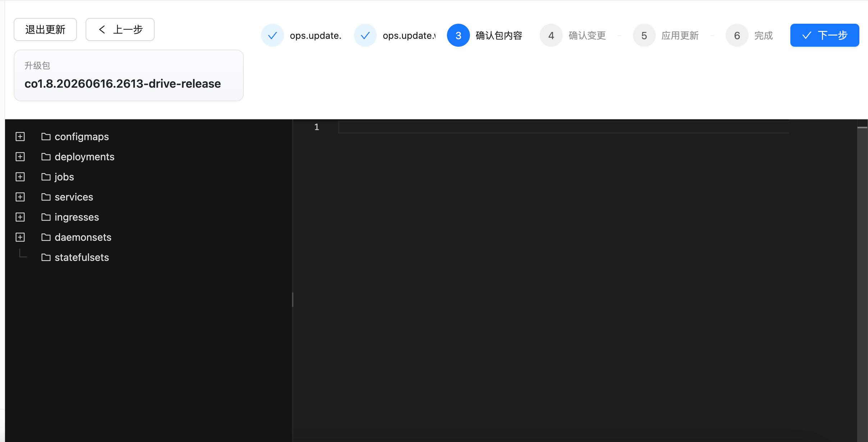Proceed with the 下一步 button

(824, 35)
